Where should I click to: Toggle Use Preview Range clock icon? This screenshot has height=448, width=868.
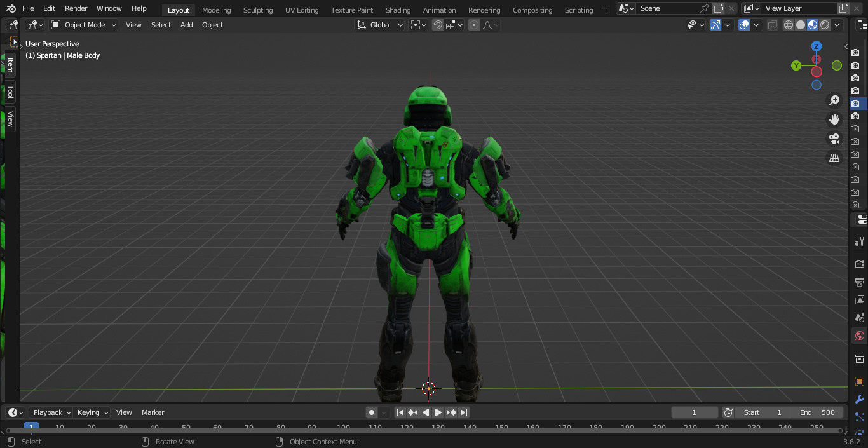tap(728, 412)
